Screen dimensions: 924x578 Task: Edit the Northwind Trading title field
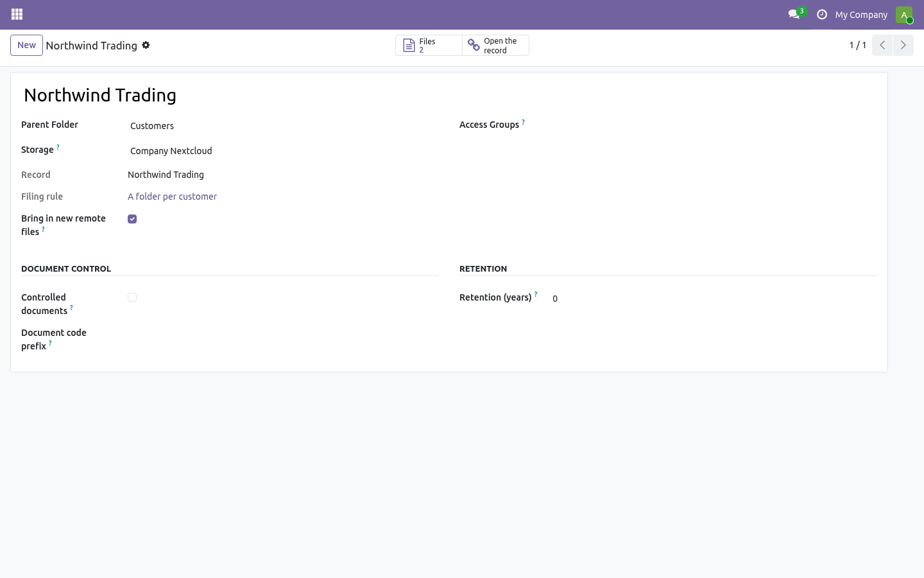coord(449,95)
